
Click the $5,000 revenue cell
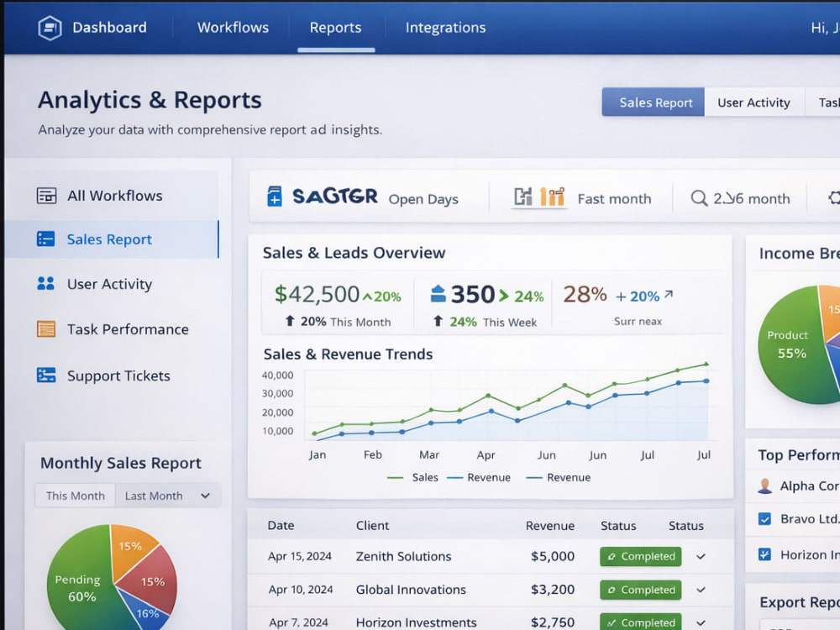click(x=553, y=557)
